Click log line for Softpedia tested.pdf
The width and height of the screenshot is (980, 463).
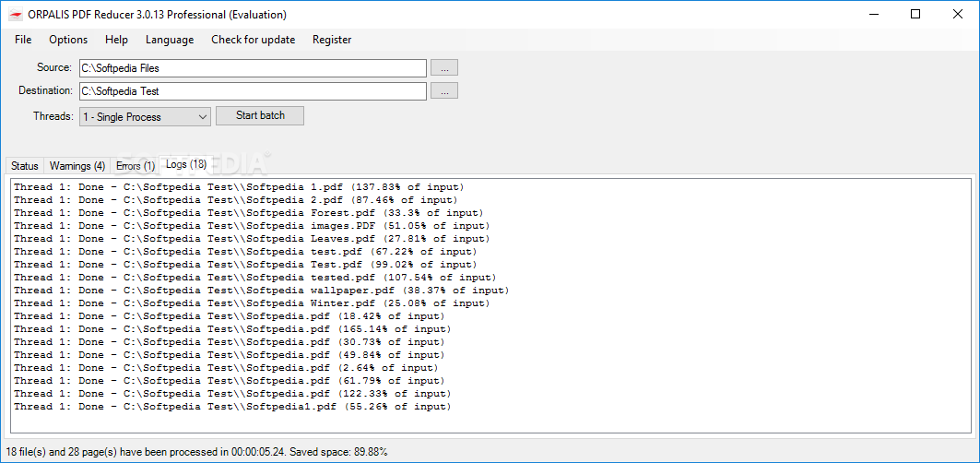pyautogui.click(x=255, y=278)
